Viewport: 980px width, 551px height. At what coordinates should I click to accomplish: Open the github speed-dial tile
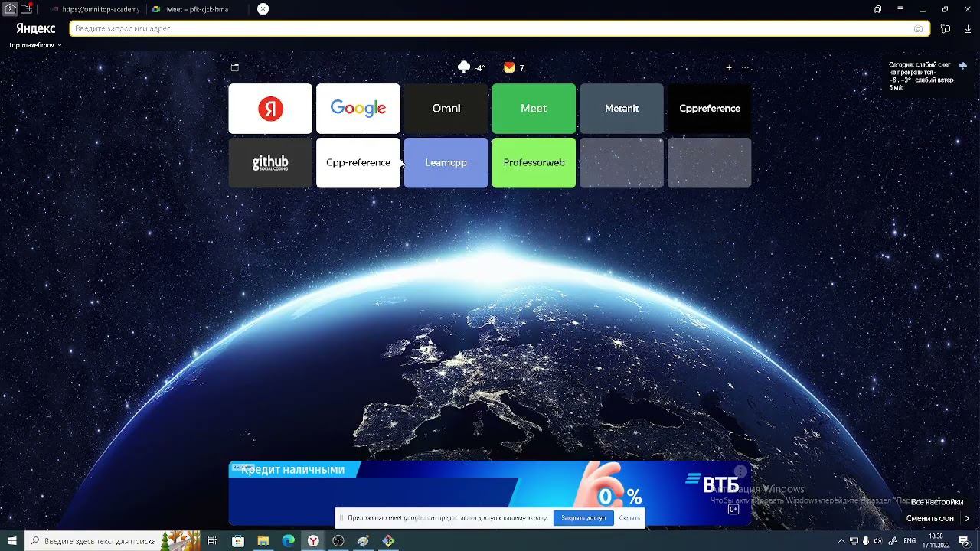pos(270,162)
